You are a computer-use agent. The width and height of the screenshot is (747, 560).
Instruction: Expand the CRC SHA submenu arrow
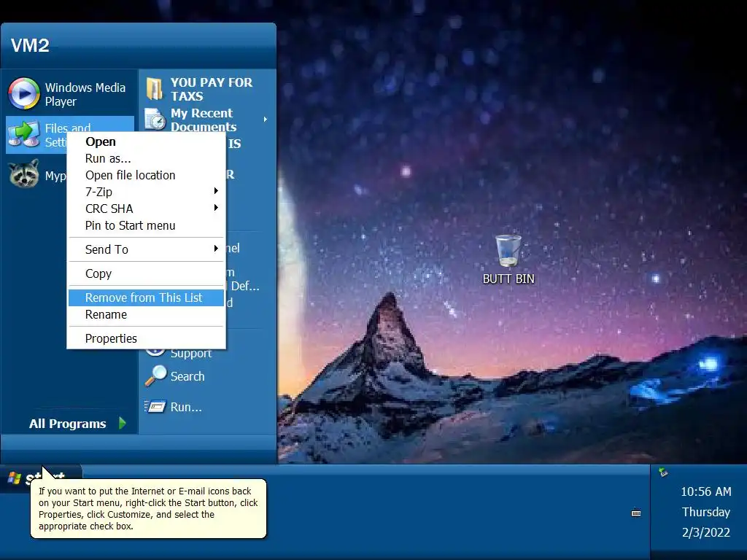[x=216, y=208]
